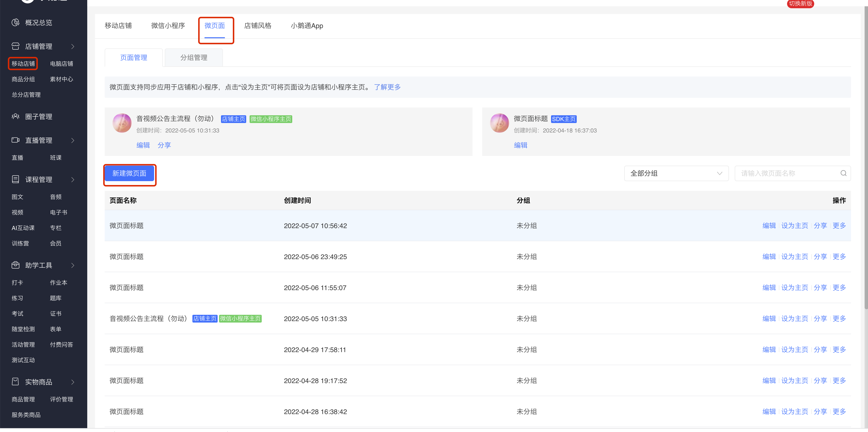
Task: Click the 概况总览 overview icon
Action: click(x=16, y=23)
